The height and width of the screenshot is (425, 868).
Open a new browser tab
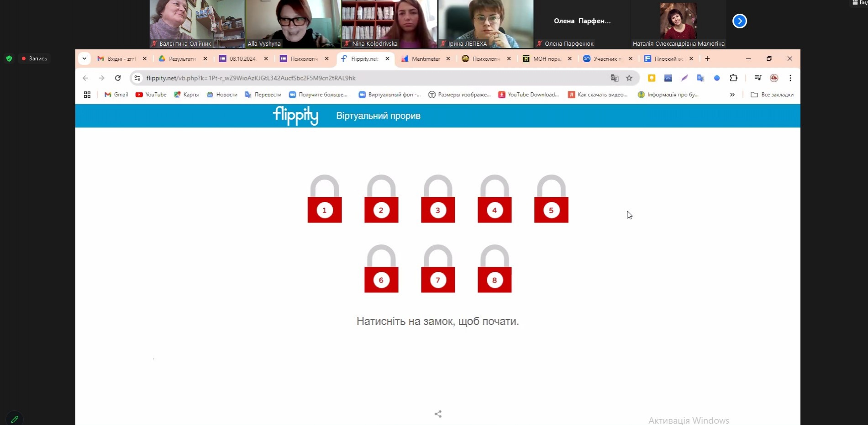pos(707,58)
